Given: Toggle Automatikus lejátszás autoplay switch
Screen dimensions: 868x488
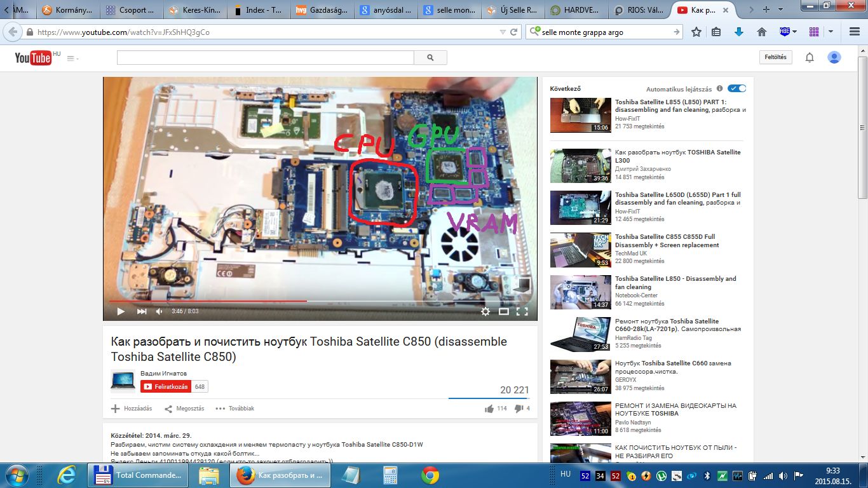Looking at the screenshot, I should (737, 89).
